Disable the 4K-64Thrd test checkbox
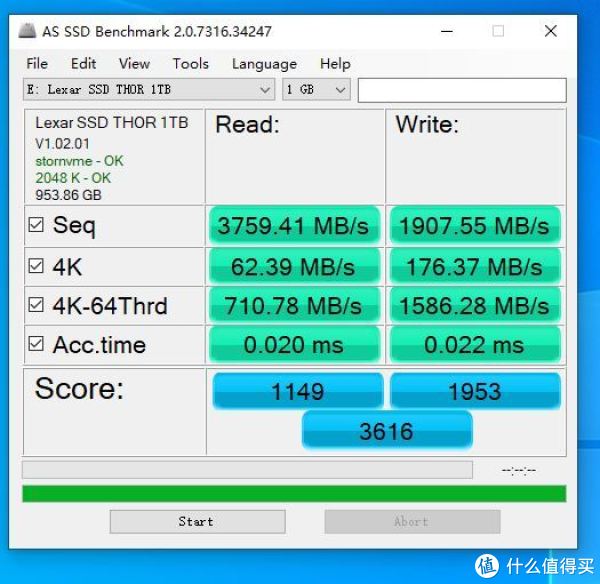Screen dimensions: 600x584 click(36, 305)
